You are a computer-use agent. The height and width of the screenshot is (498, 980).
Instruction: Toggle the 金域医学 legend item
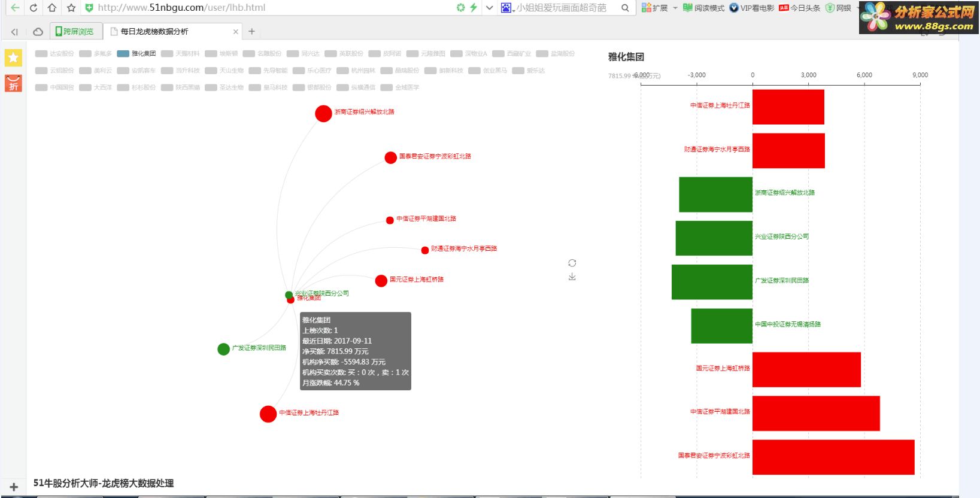(399, 87)
